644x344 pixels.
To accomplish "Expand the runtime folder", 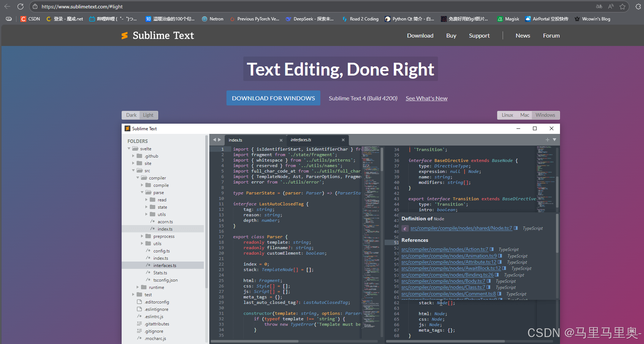I will (138, 287).
